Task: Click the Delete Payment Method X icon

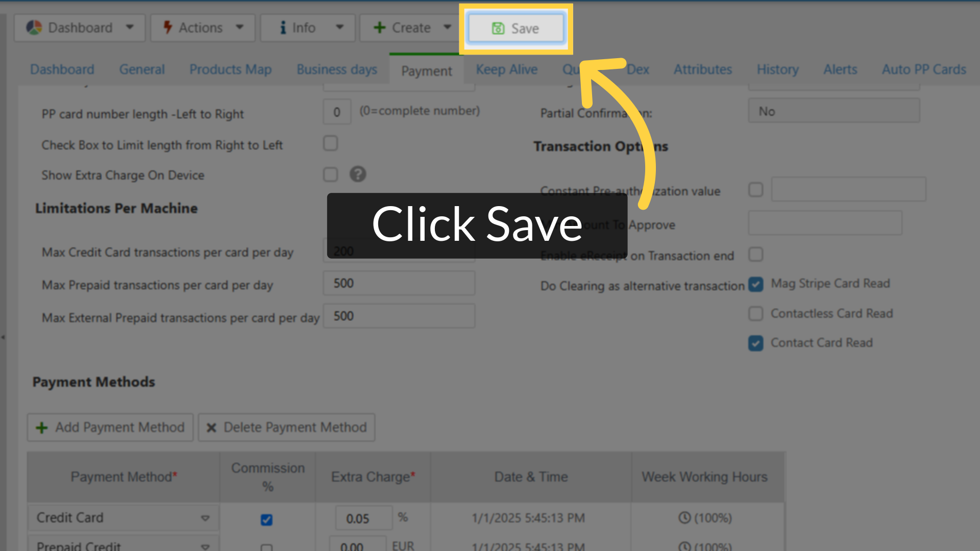Action: pos(211,428)
